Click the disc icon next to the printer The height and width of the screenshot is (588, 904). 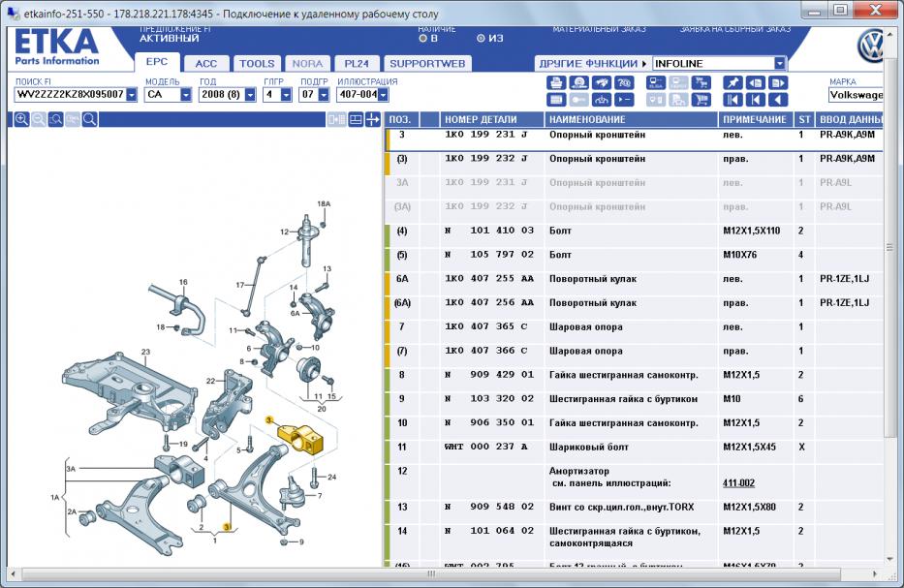click(578, 83)
